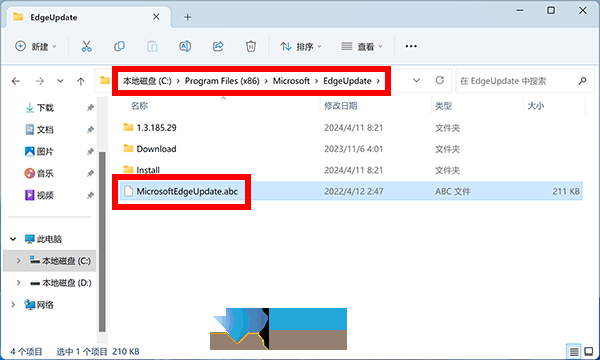Click the Rename icon in toolbar
This screenshot has width=600, height=360.
click(x=185, y=46)
